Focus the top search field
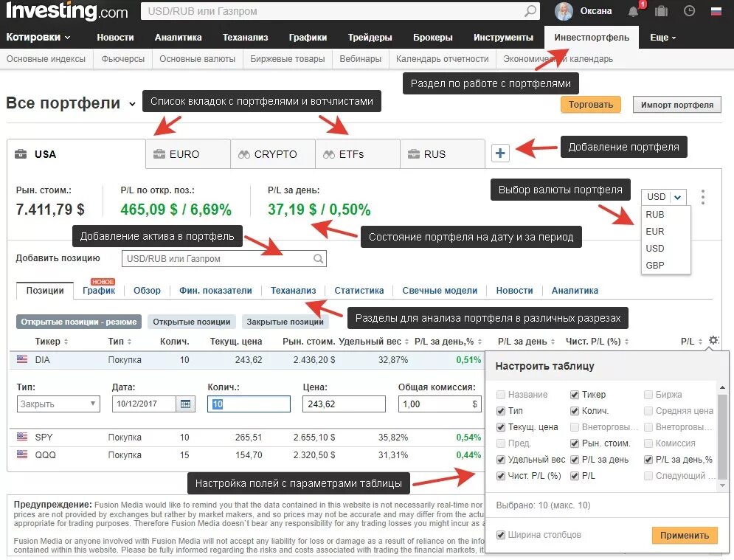This screenshot has width=734, height=560. click(340, 11)
